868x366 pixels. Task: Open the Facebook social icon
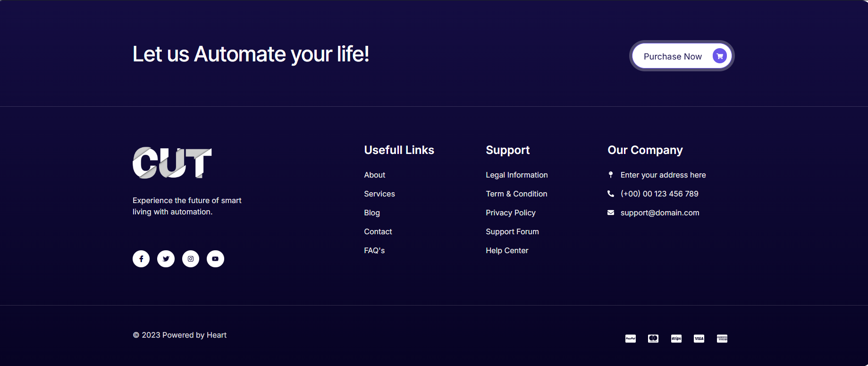click(141, 259)
